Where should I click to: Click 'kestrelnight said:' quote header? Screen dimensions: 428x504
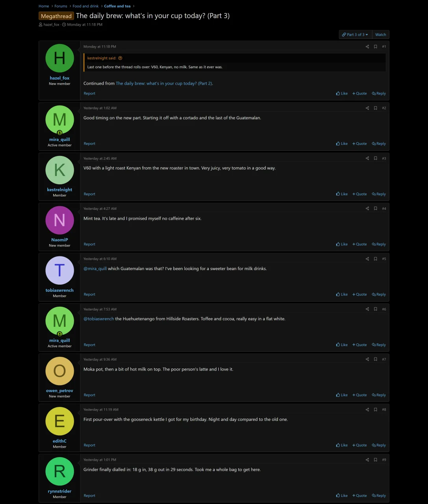(x=102, y=58)
